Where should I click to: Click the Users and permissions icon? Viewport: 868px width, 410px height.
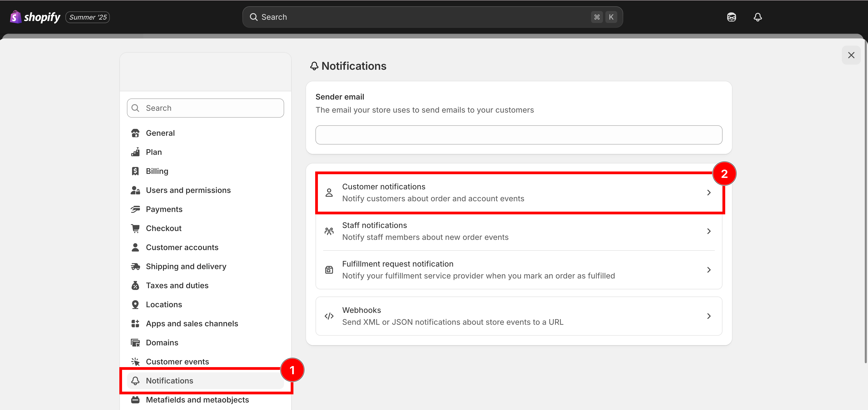pos(135,190)
